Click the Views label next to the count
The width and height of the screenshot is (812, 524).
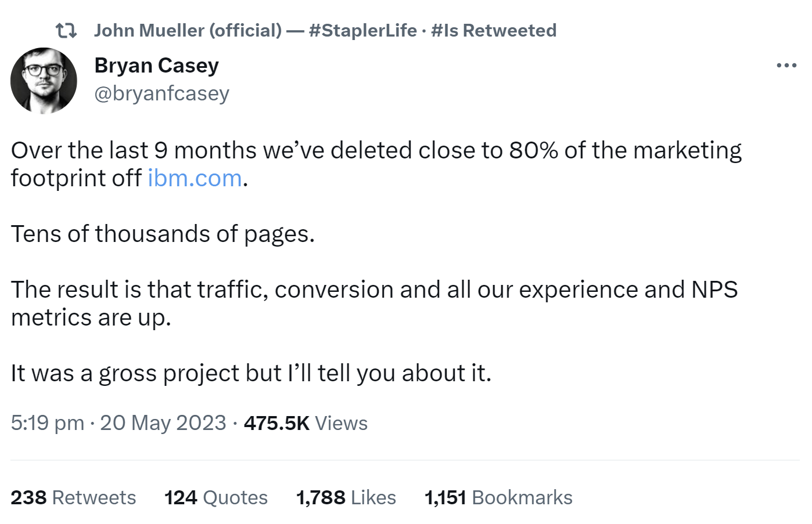[x=341, y=423]
